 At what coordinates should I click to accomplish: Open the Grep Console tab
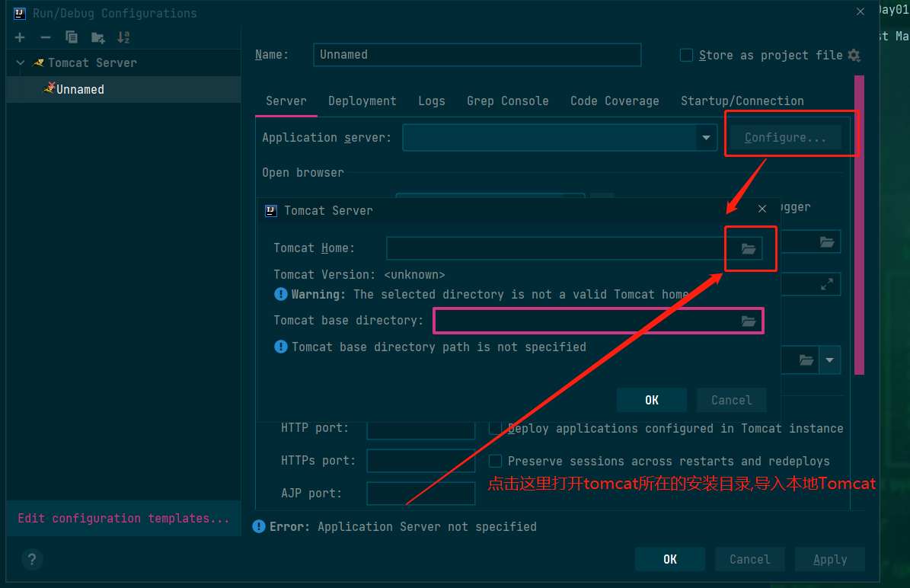click(x=508, y=101)
